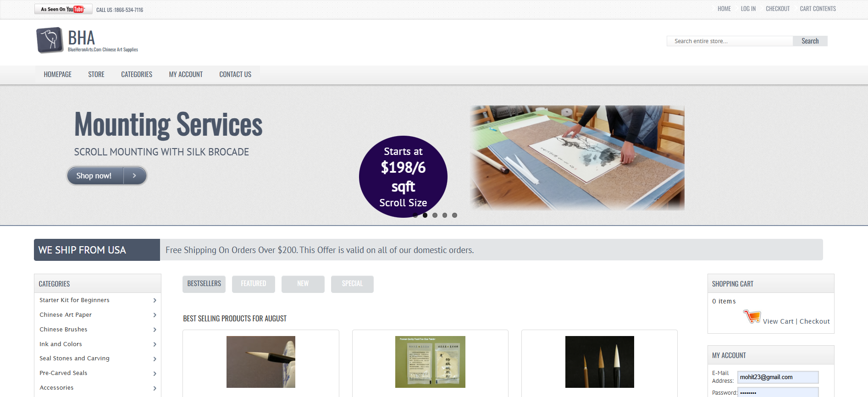This screenshot has height=397, width=868.
Task: Open the Featured products tab
Action: [254, 284]
